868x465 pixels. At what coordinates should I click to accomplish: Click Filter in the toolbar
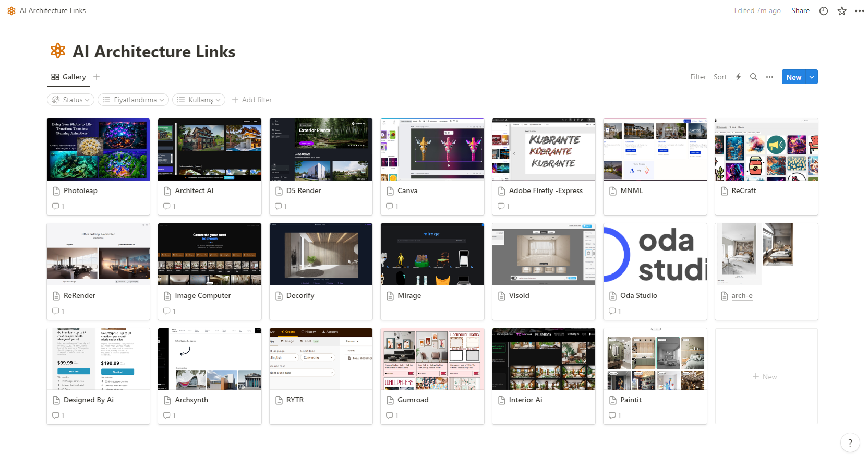click(698, 77)
